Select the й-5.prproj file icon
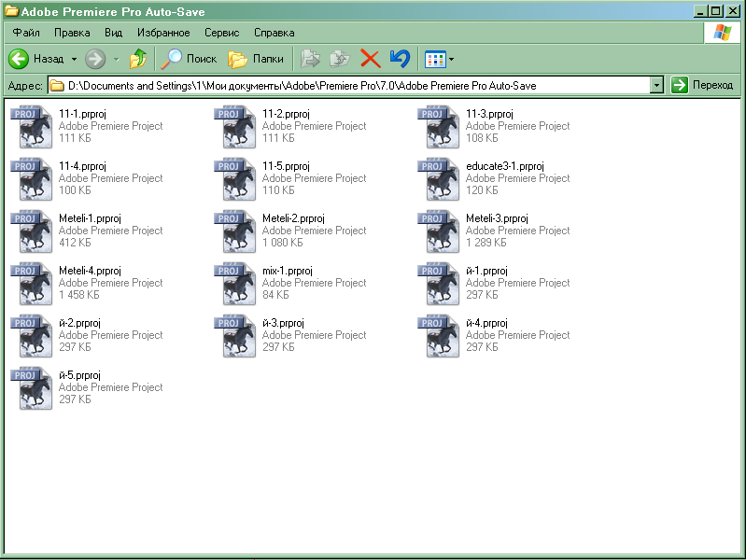 32,388
